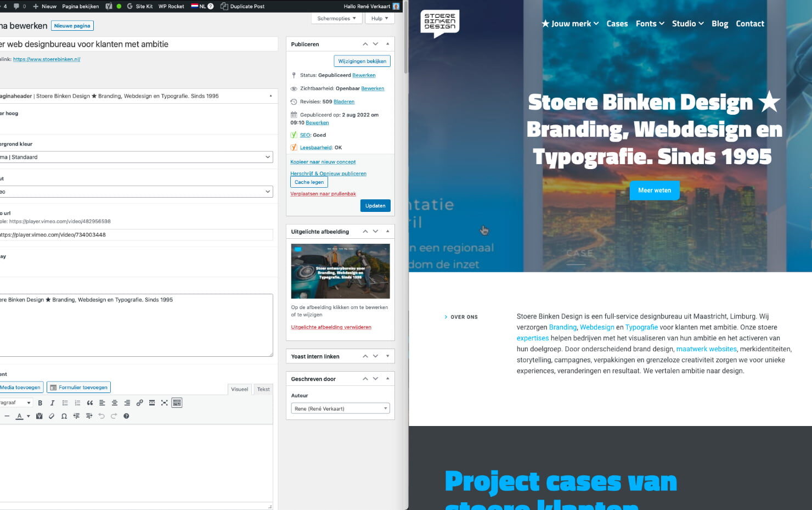This screenshot has width=812, height=510.
Task: Click the Uitgelichte afbeelding thumbnail
Action: pos(340,271)
